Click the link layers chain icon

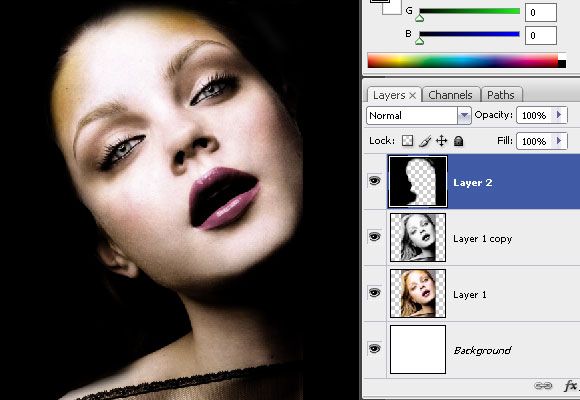pyautogui.click(x=543, y=386)
